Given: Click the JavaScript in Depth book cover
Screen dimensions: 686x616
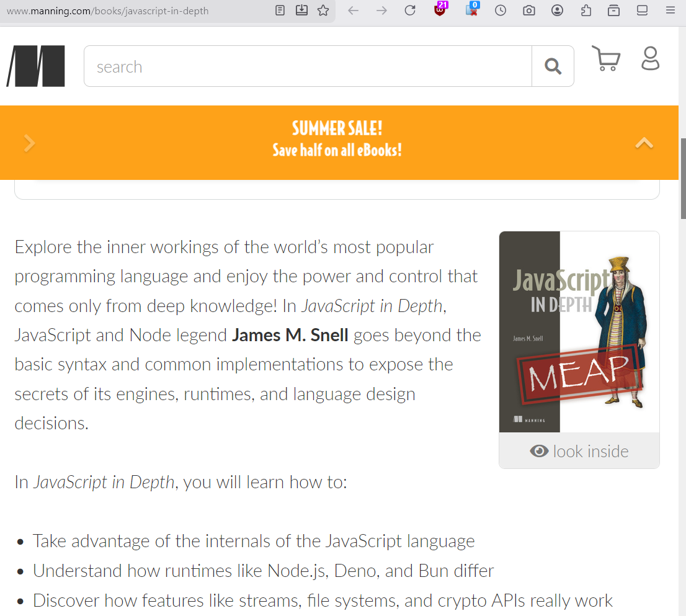Looking at the screenshot, I should pyautogui.click(x=579, y=332).
